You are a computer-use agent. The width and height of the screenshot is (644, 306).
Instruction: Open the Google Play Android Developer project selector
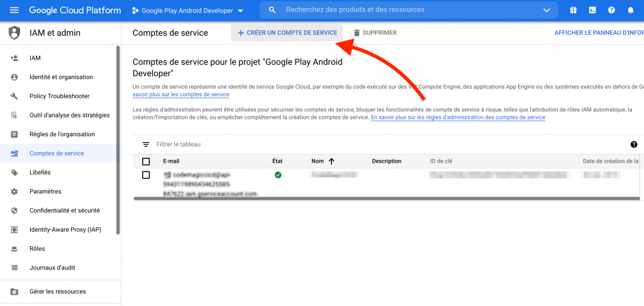tap(187, 11)
